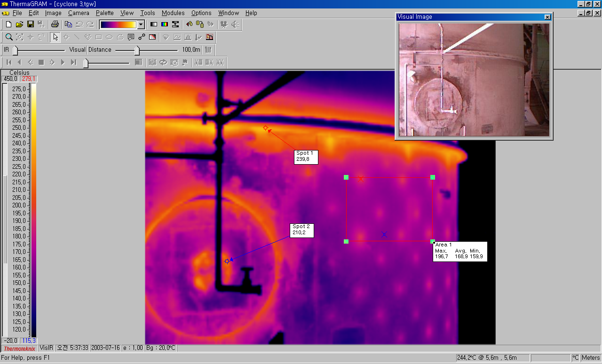Image resolution: width=602 pixels, height=364 pixels.
Task: Open the File menu
Action: tap(17, 13)
